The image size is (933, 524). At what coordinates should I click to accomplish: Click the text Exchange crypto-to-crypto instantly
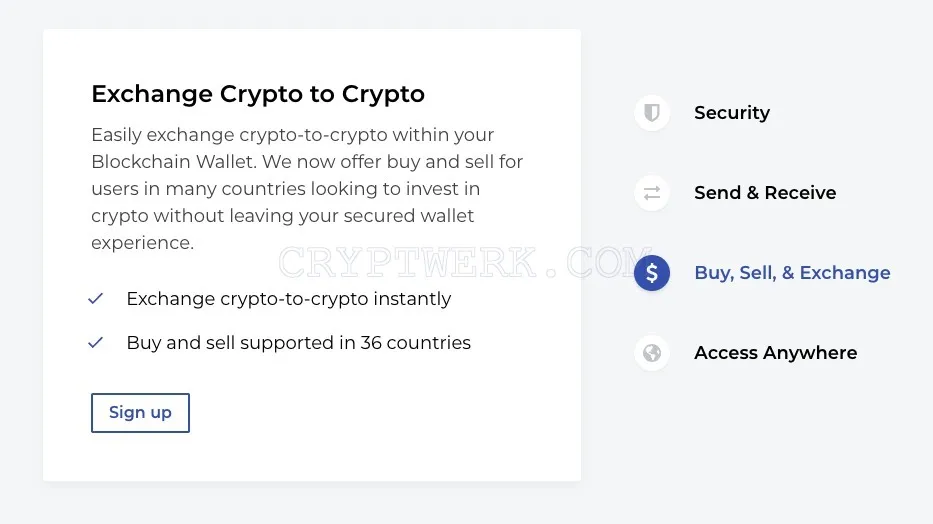click(289, 299)
